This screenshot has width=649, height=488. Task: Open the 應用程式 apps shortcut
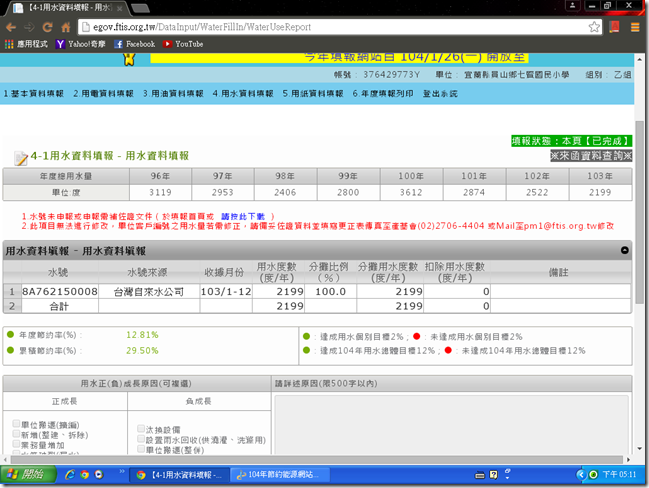(x=26, y=44)
